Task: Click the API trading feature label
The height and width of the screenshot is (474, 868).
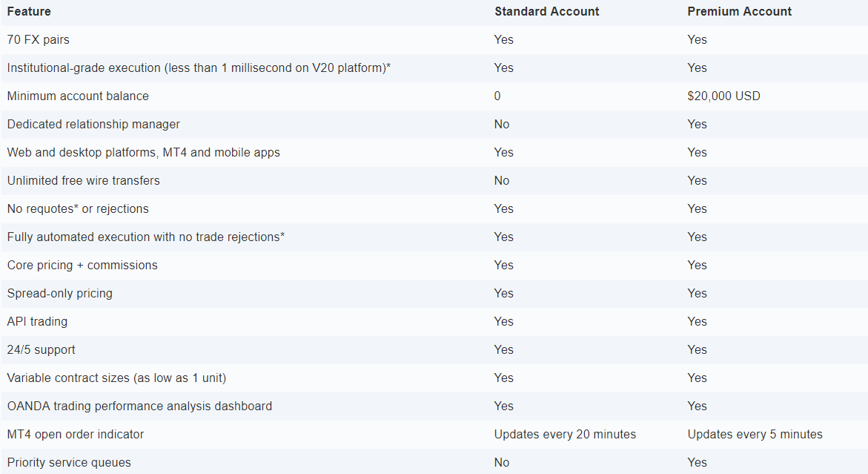Action: point(37,322)
